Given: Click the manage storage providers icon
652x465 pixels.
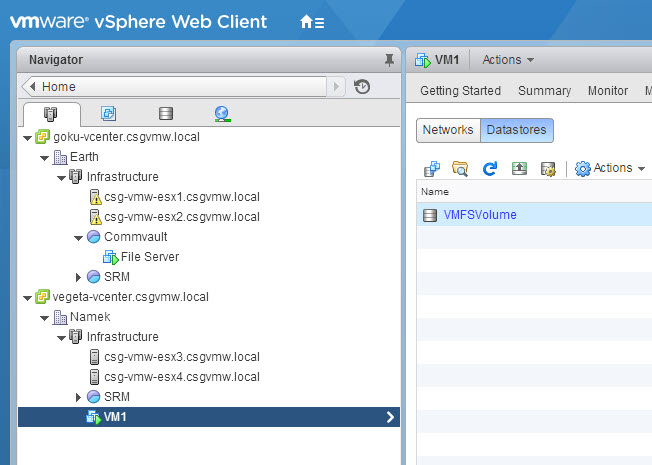Looking at the screenshot, I should (x=548, y=168).
